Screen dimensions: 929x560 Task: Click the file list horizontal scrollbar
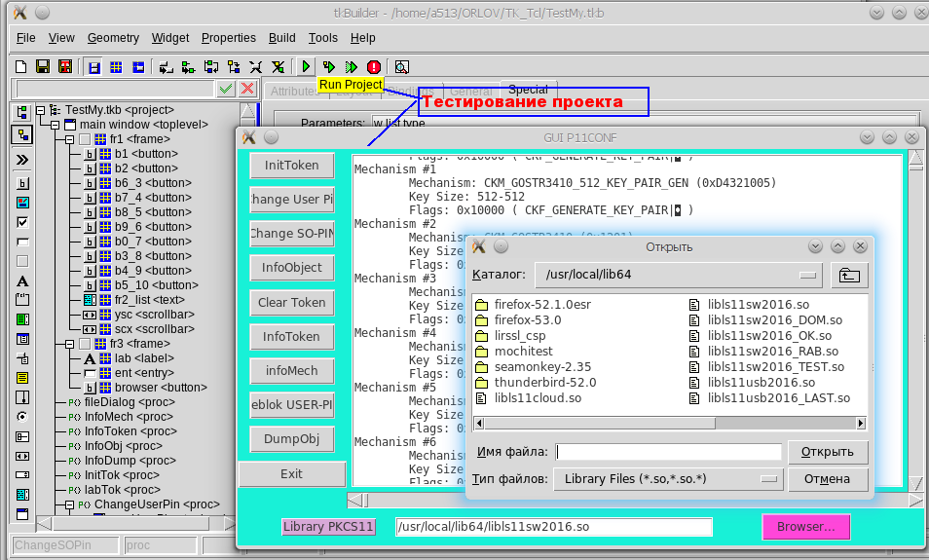(670, 423)
